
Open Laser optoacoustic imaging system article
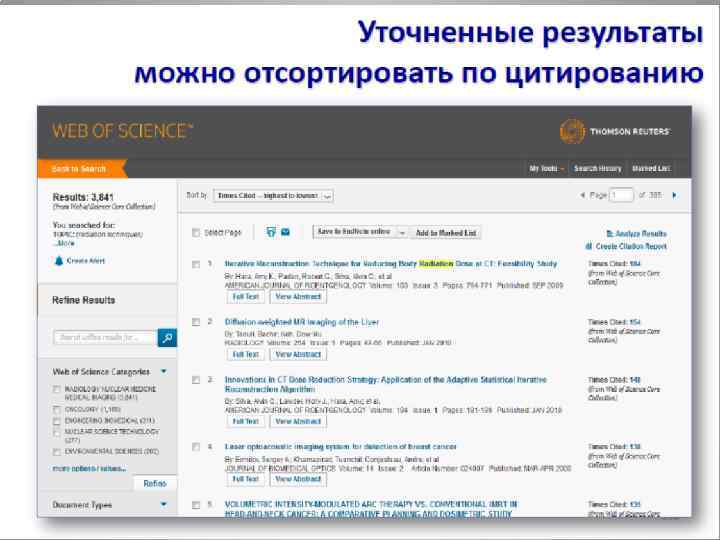(340, 447)
